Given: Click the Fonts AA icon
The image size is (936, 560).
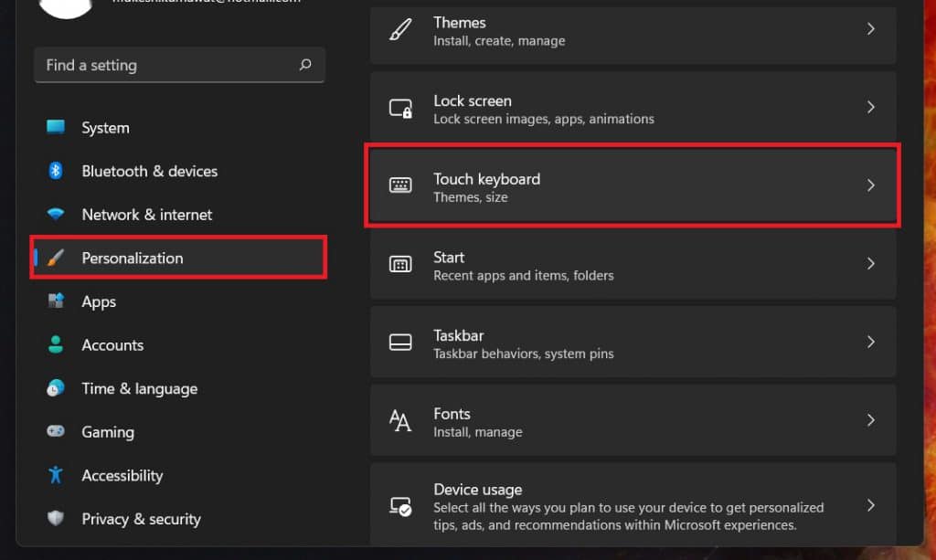Looking at the screenshot, I should 400,420.
